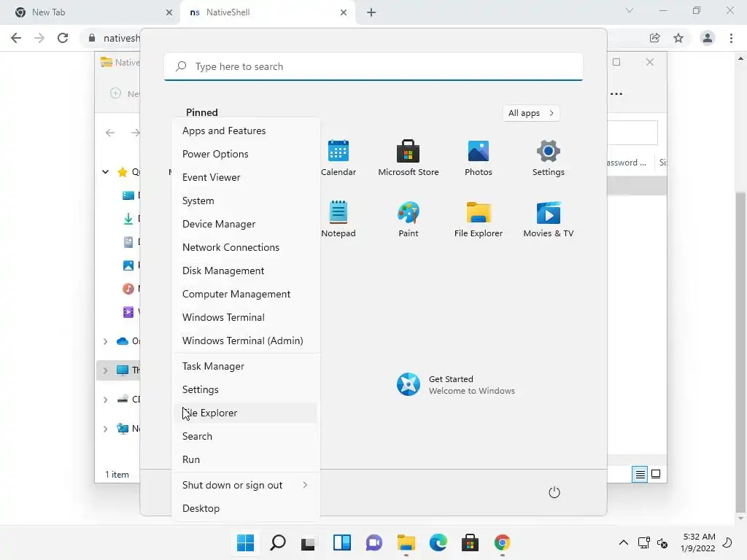
Task: Choose Power Options from context menu
Action: click(245, 155)
